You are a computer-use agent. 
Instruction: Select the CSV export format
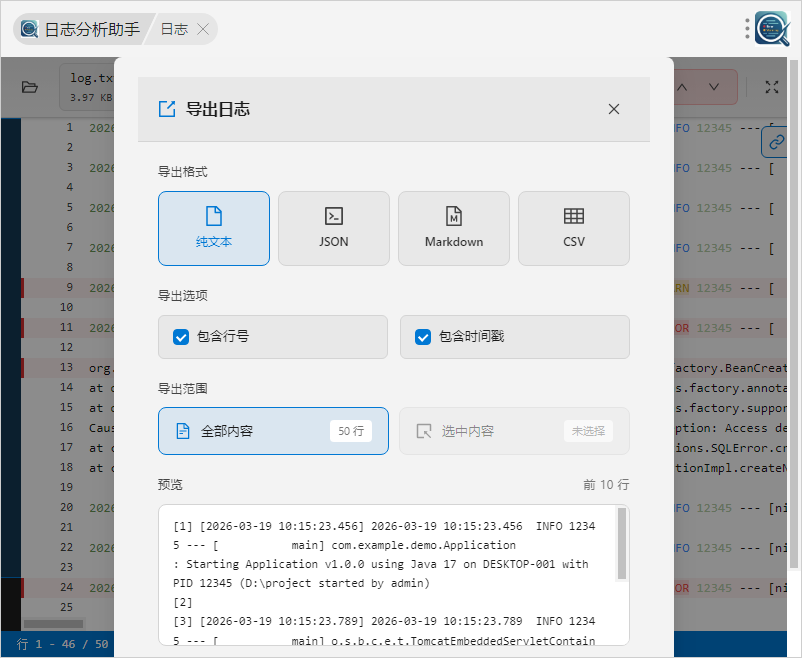tap(574, 228)
